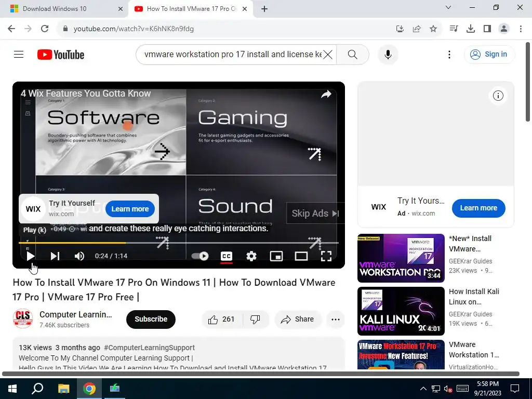
Task: Open a new browser tab
Action: coord(264,9)
